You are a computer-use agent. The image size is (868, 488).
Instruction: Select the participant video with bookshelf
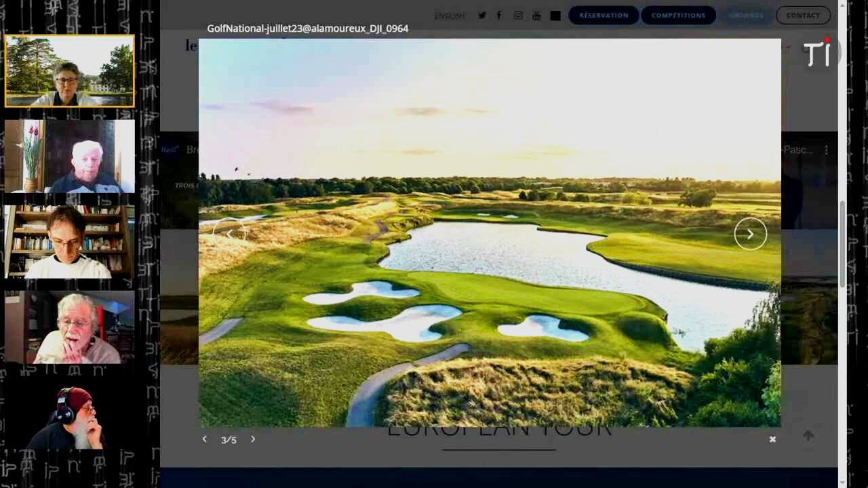point(70,242)
